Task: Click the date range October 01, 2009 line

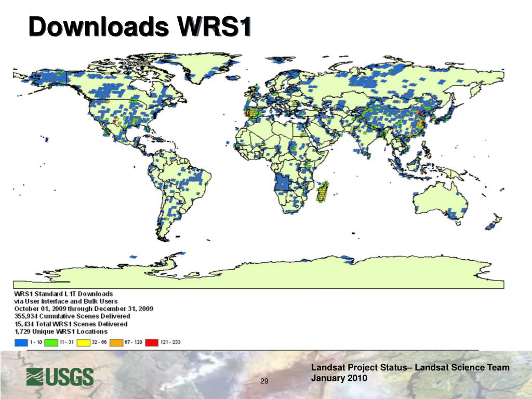Action: (84, 309)
